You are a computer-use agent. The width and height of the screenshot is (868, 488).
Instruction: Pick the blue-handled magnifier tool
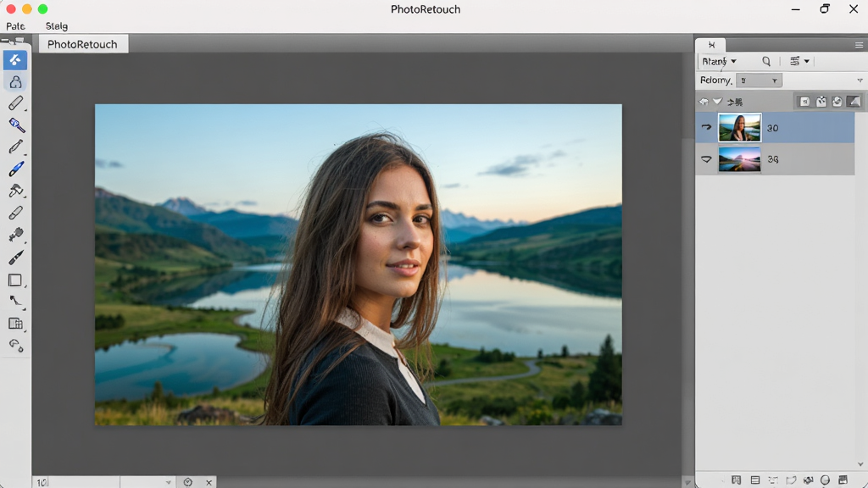tap(16, 125)
